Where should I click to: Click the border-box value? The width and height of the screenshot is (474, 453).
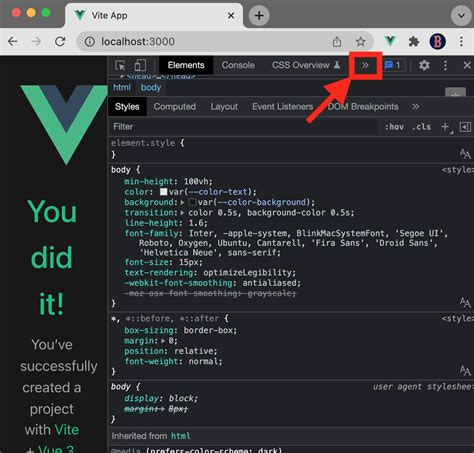pyautogui.click(x=208, y=331)
